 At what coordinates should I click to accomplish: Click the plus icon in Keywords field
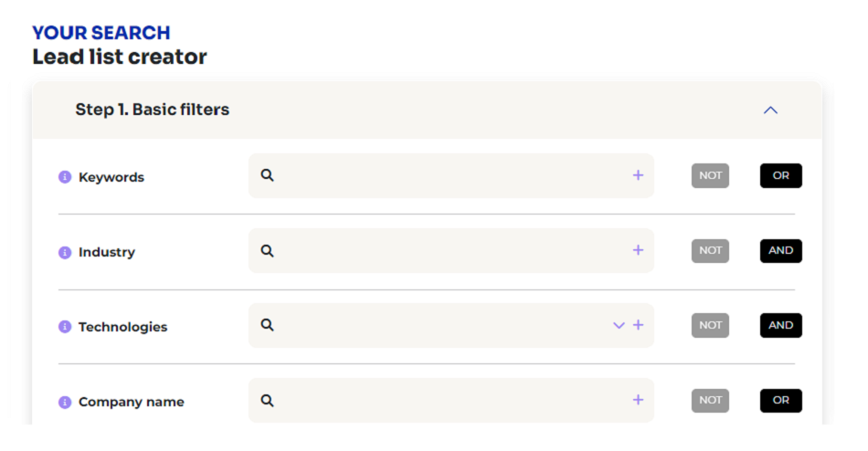pyautogui.click(x=638, y=175)
